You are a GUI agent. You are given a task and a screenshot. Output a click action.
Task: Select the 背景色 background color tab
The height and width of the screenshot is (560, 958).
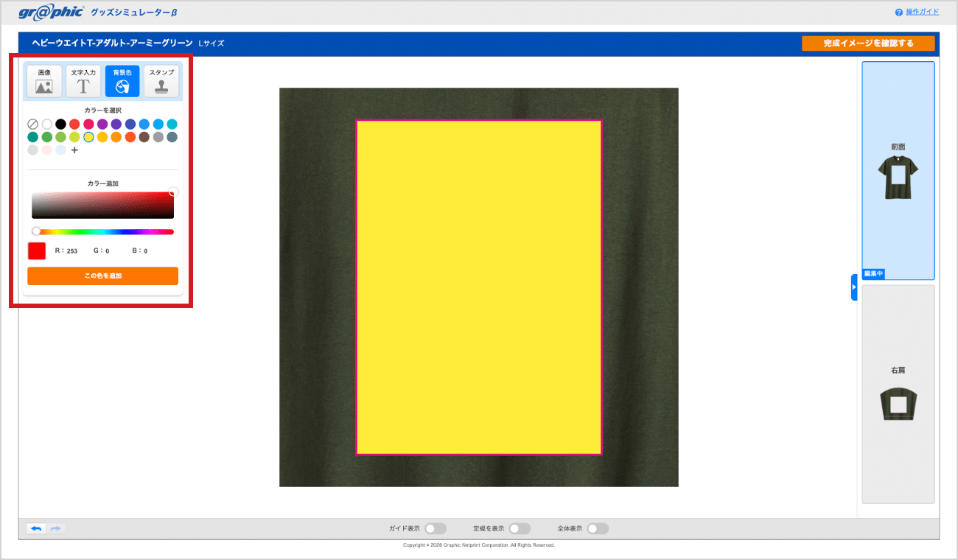click(122, 81)
